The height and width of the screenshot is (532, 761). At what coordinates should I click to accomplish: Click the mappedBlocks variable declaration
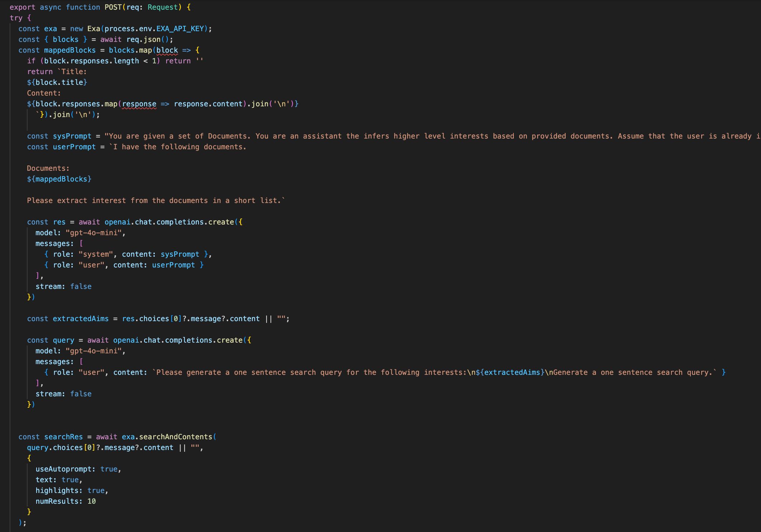[x=70, y=50]
